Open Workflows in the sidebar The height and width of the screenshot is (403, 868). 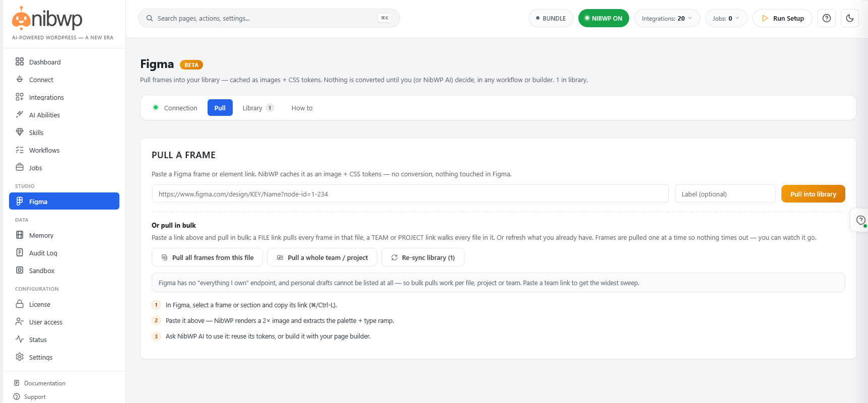pyautogui.click(x=64, y=150)
